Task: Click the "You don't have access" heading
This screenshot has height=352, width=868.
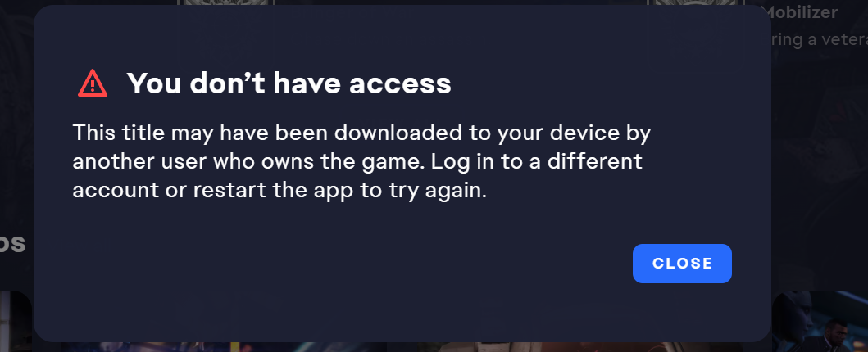Action: point(289,83)
